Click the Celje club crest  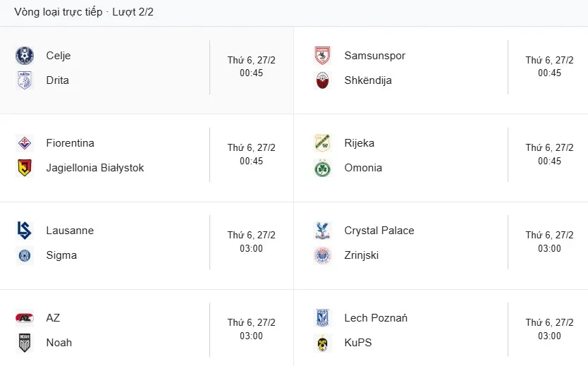coord(25,56)
